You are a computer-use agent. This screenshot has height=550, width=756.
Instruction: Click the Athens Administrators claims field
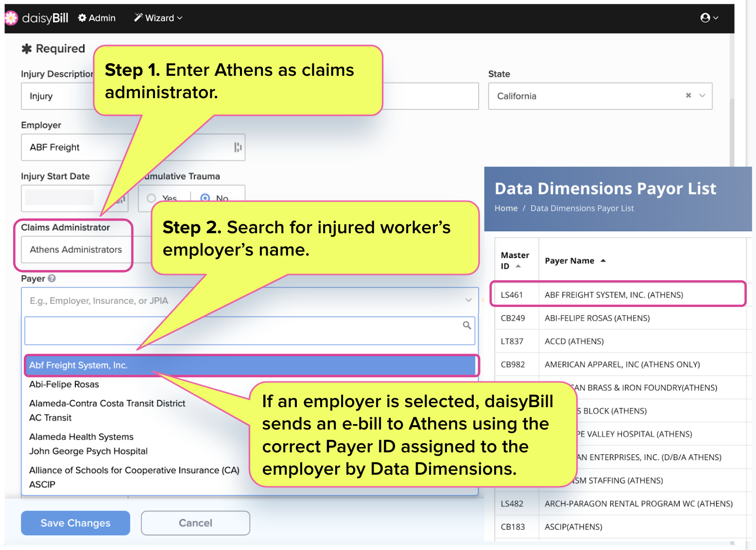pos(76,250)
